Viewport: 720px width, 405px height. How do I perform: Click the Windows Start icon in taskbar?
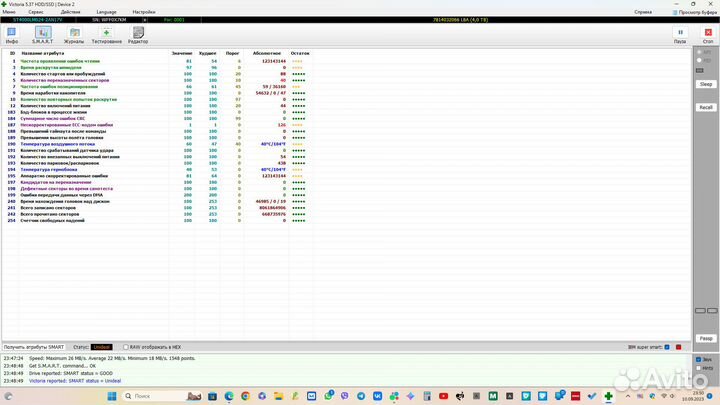pos(112,396)
